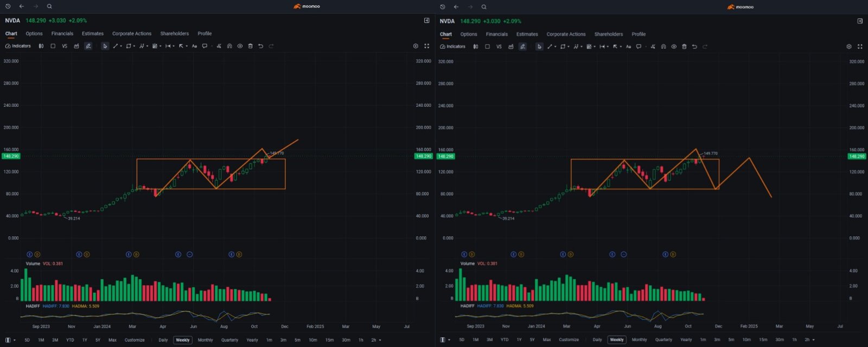Open candlestick chart type in left chart toolbar

(x=41, y=46)
